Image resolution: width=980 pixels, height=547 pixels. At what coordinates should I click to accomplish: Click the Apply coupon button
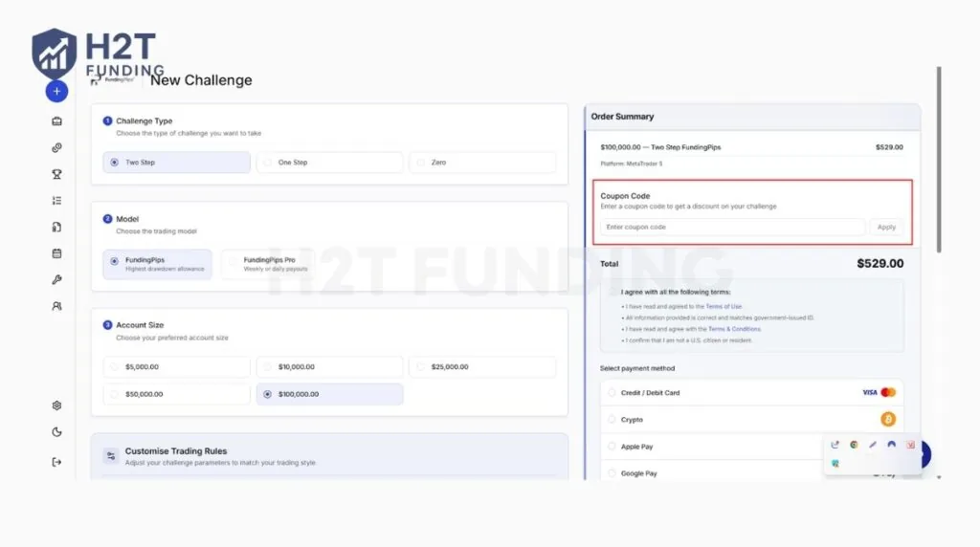click(x=886, y=228)
